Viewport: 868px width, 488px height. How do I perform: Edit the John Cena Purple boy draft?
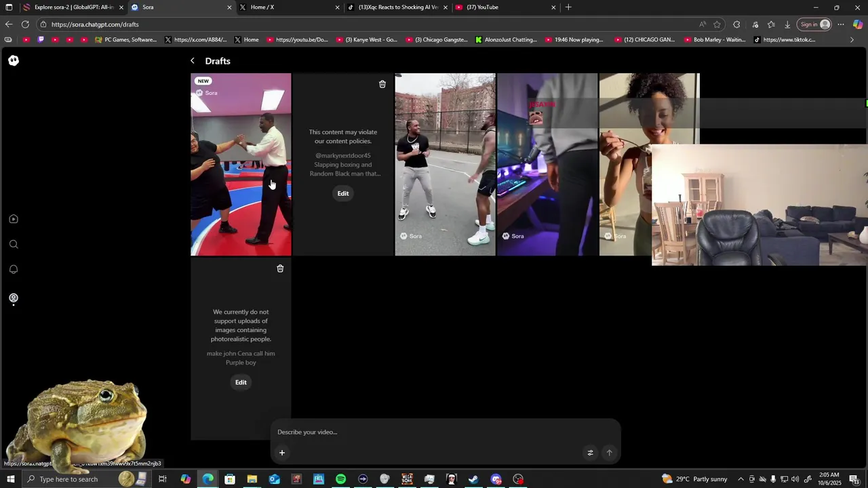coord(241,382)
